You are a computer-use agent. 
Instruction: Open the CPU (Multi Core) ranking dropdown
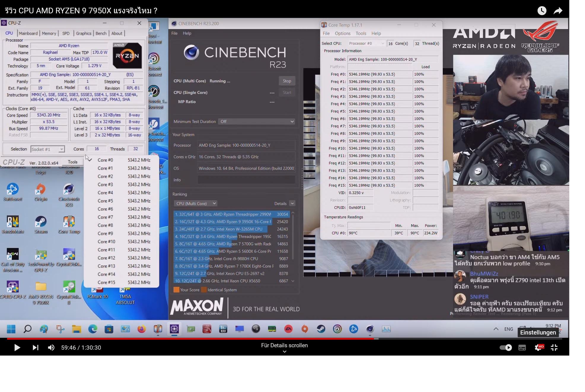pos(195,204)
